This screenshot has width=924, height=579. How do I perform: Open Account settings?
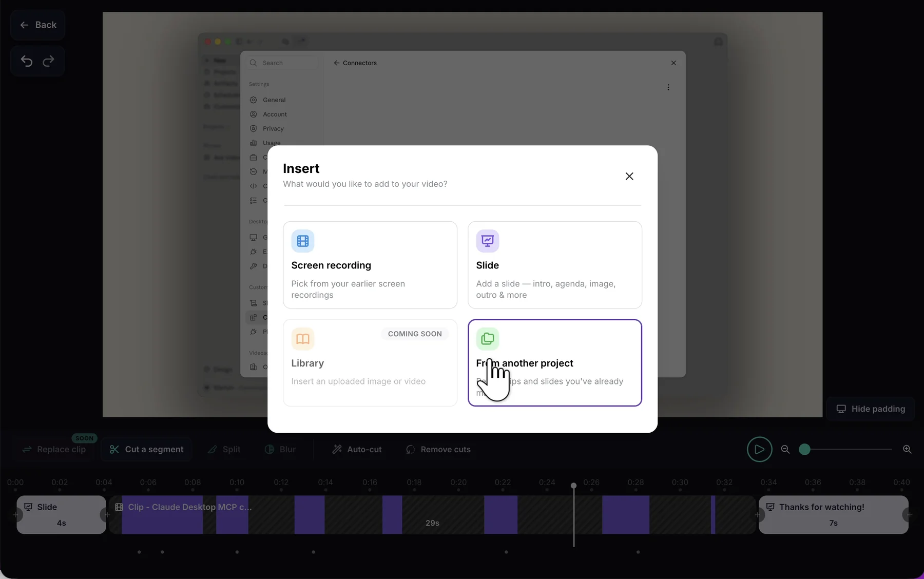(x=275, y=114)
